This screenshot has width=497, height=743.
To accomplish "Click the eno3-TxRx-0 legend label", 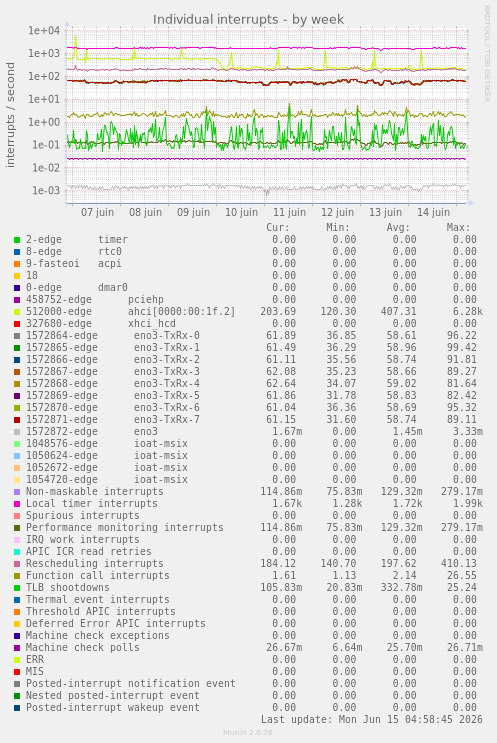I will (167, 335).
